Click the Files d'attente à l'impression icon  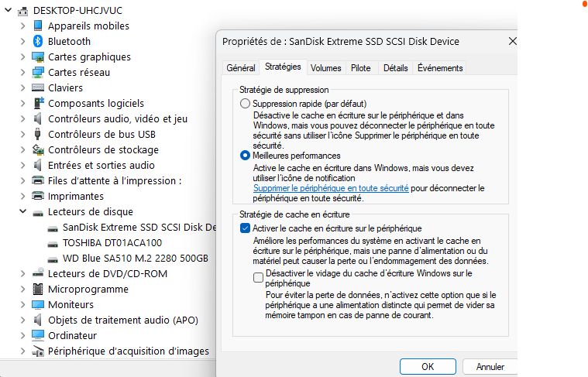click(x=38, y=180)
